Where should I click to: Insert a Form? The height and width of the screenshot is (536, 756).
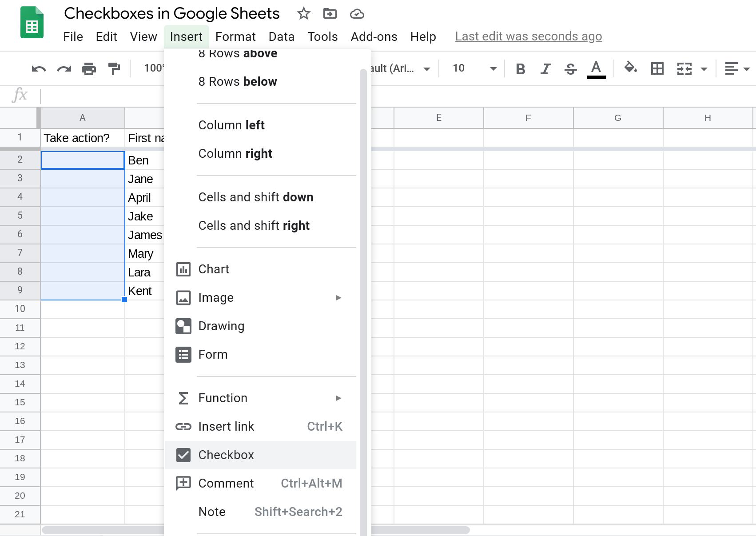pos(261,355)
